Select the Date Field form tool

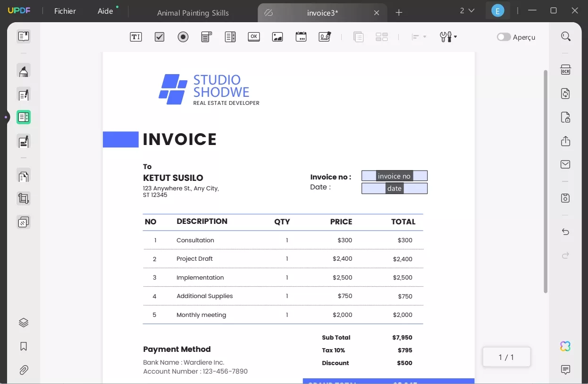(301, 37)
